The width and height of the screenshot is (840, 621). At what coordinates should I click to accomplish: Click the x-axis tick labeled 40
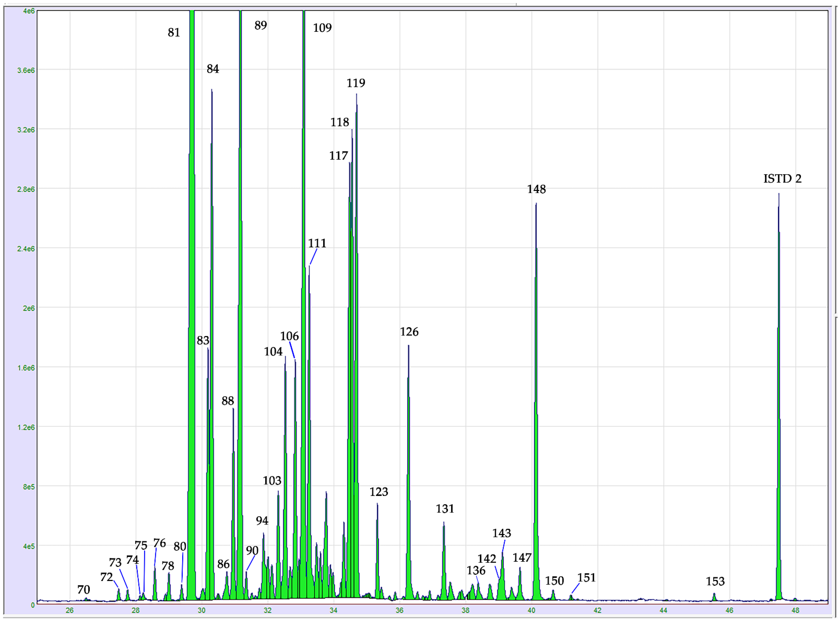point(531,610)
